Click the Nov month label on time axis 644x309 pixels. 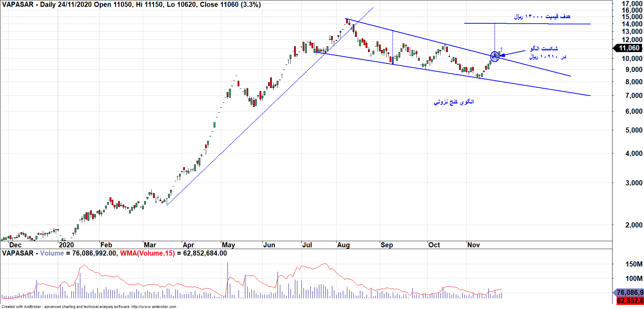tap(473, 245)
